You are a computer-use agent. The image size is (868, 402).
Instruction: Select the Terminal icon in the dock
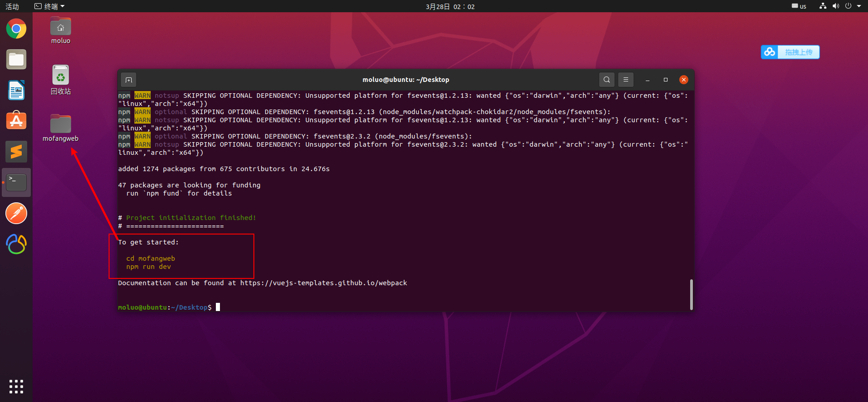[x=16, y=182]
